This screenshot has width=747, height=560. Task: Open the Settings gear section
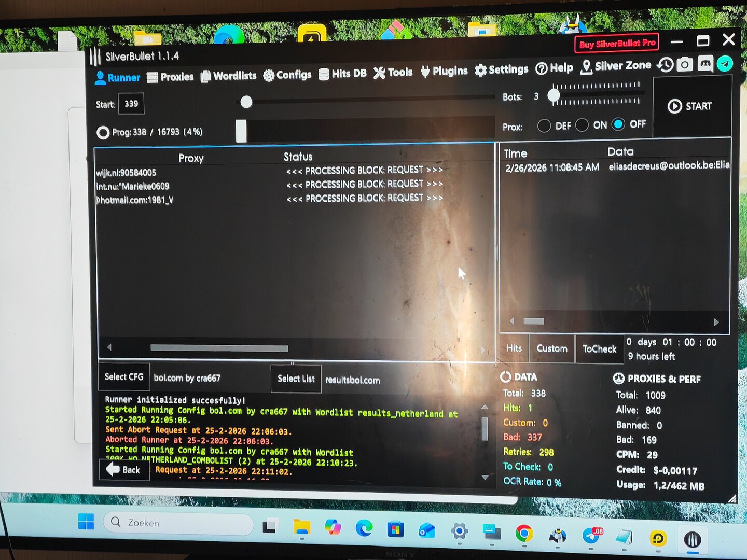502,69
